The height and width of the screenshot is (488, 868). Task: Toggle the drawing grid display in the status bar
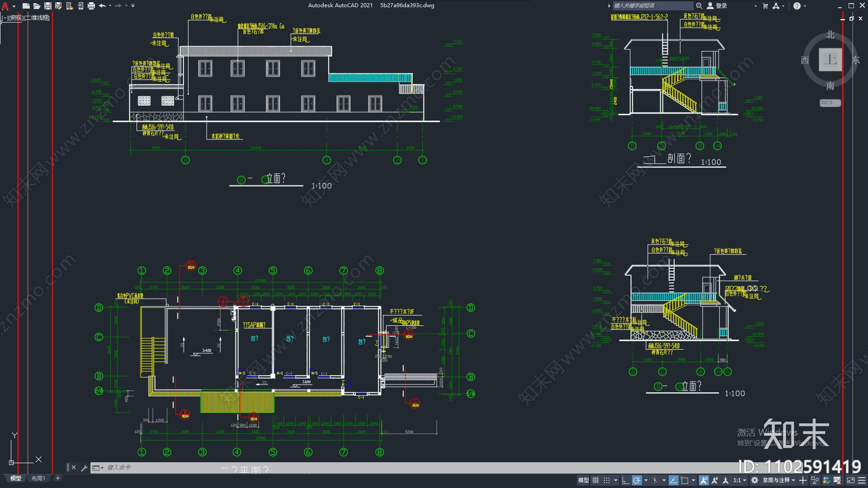click(596, 480)
